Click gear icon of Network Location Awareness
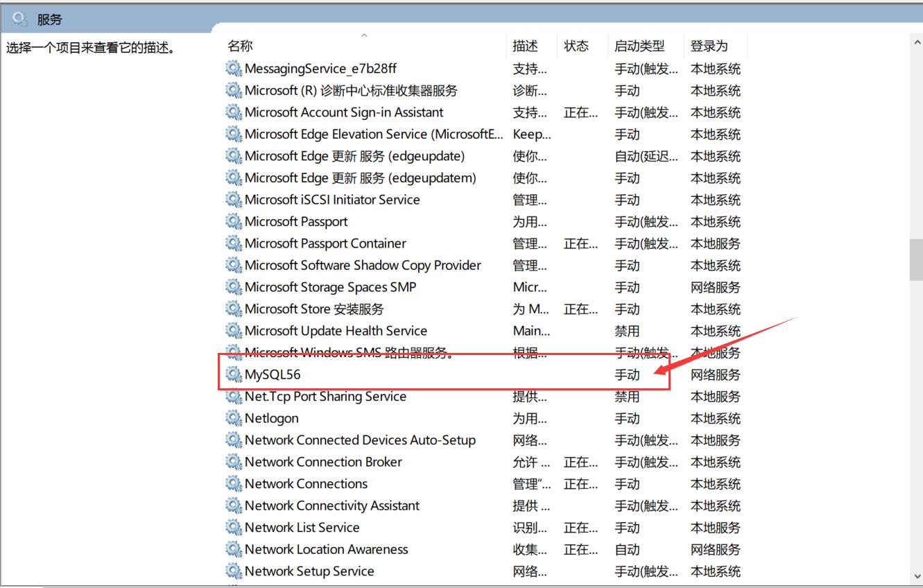The image size is (923, 588). pos(234,549)
